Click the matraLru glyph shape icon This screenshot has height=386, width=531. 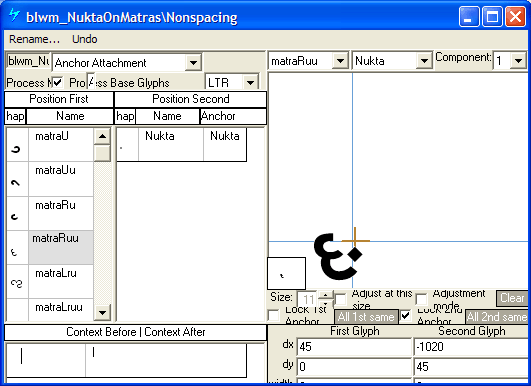(x=17, y=283)
